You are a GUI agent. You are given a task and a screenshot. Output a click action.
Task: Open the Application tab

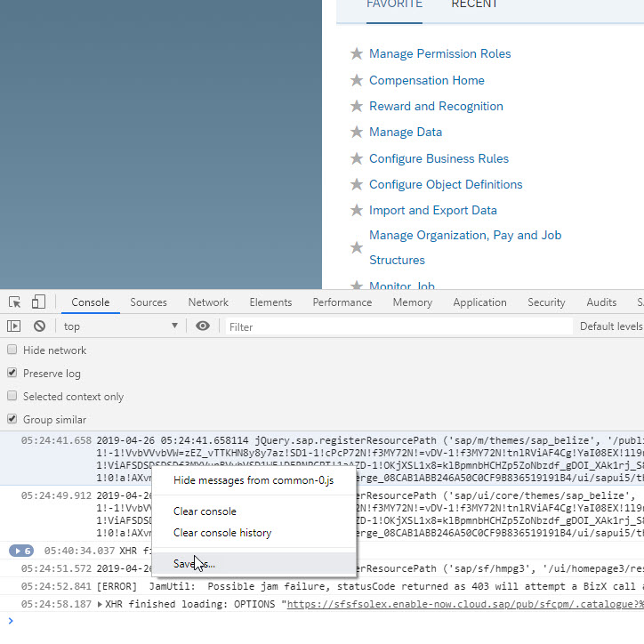coord(479,302)
